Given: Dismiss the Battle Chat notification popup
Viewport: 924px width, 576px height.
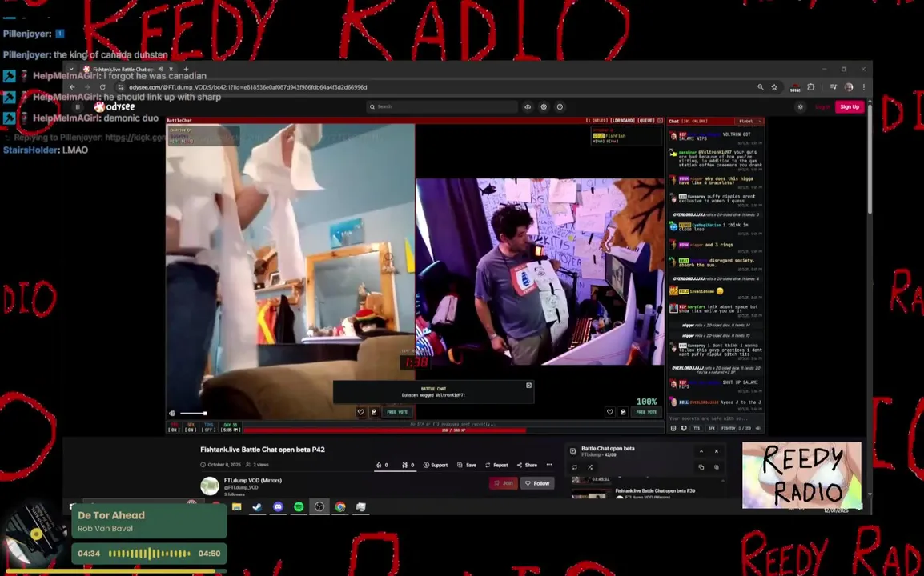Looking at the screenshot, I should tap(528, 385).
